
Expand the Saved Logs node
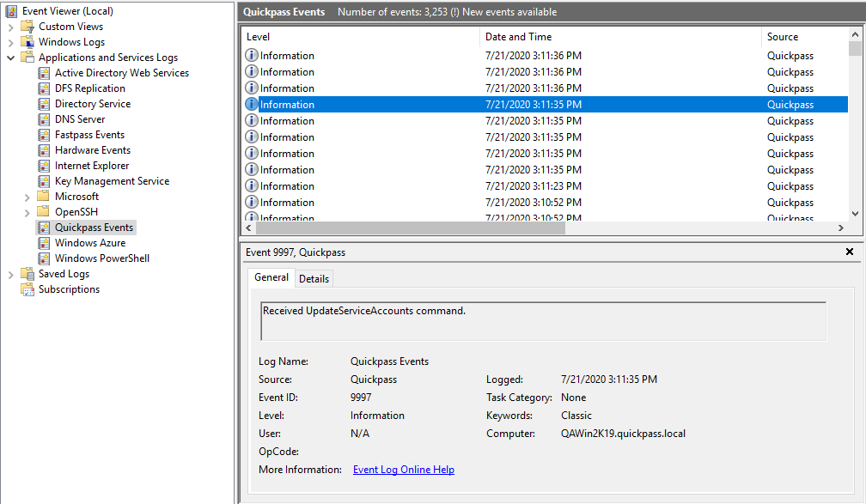[10, 274]
